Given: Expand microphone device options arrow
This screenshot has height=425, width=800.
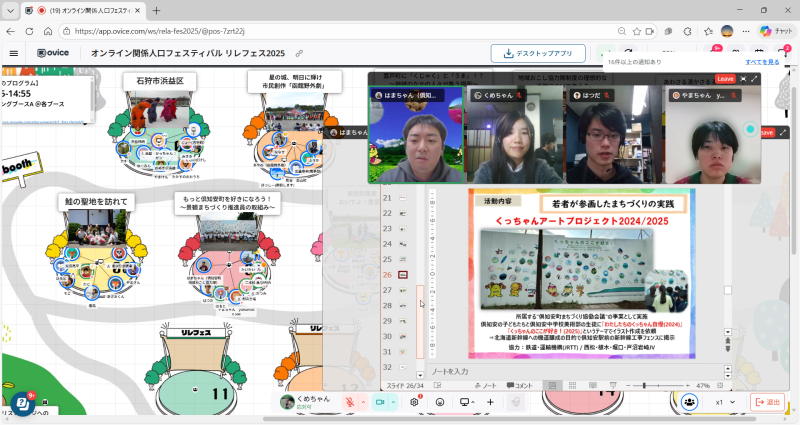Looking at the screenshot, I should pyautogui.click(x=363, y=402).
